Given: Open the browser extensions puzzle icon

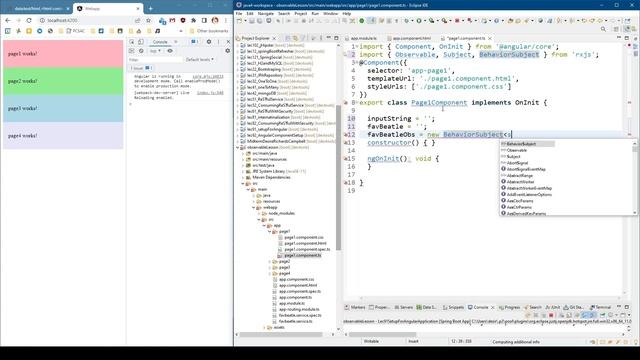Looking at the screenshot, I should [x=193, y=20].
